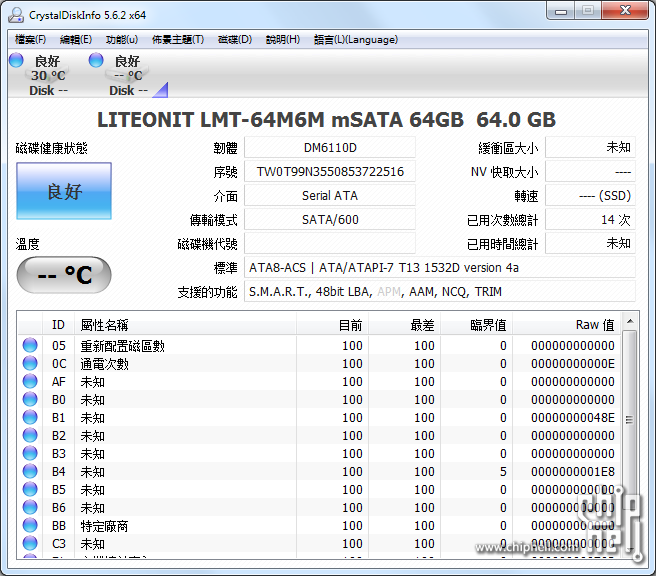This screenshot has height=576, width=656.
Task: Click the serial number field TW0T99N3550853722516
Action: 330,172
